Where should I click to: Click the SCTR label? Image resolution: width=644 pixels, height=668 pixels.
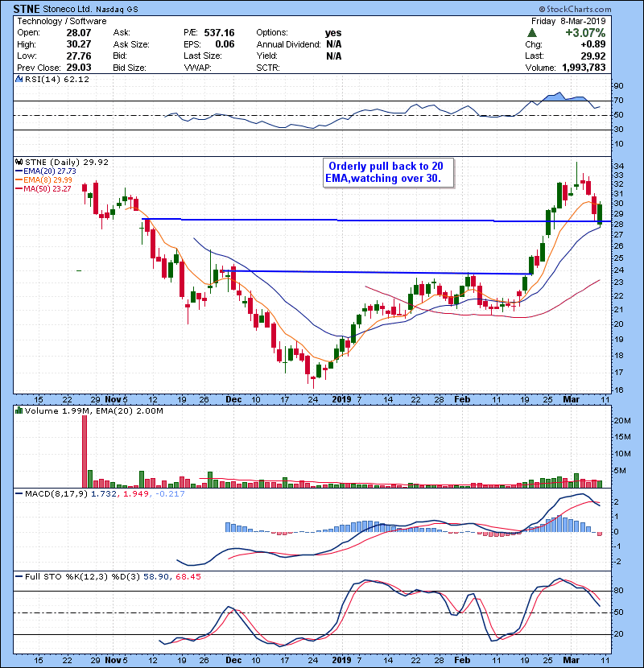(267, 68)
